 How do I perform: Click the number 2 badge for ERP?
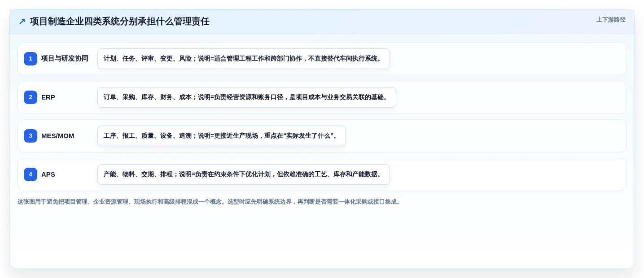tap(31, 97)
